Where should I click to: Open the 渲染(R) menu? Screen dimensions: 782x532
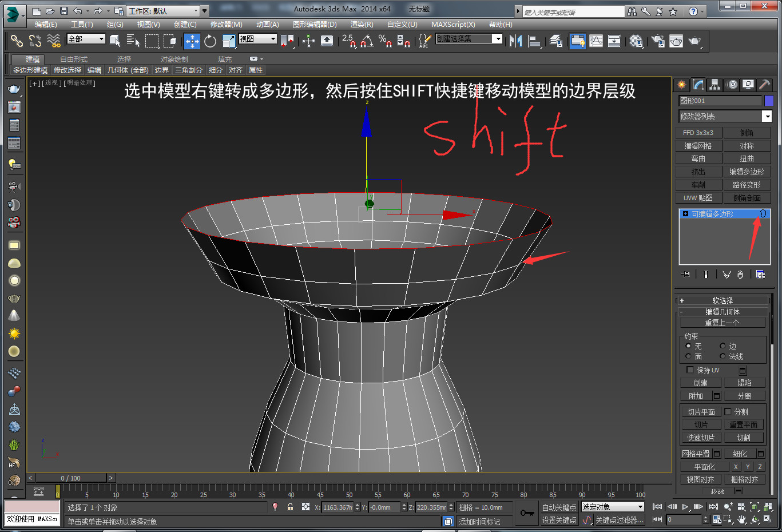point(362,25)
